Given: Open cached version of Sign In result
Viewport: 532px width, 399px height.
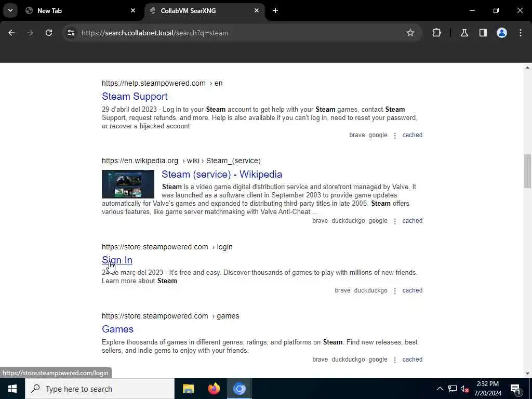Looking at the screenshot, I should (x=412, y=290).
